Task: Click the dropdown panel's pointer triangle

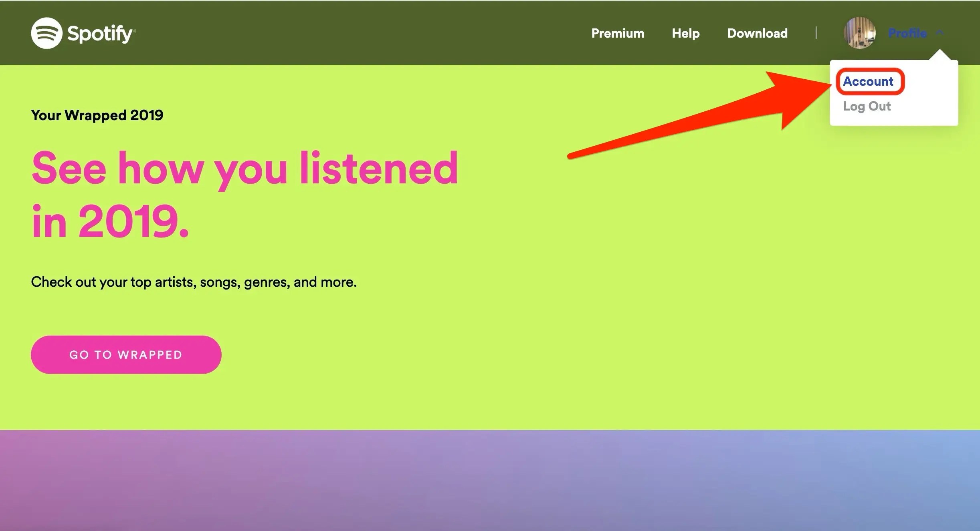Action: [x=940, y=56]
